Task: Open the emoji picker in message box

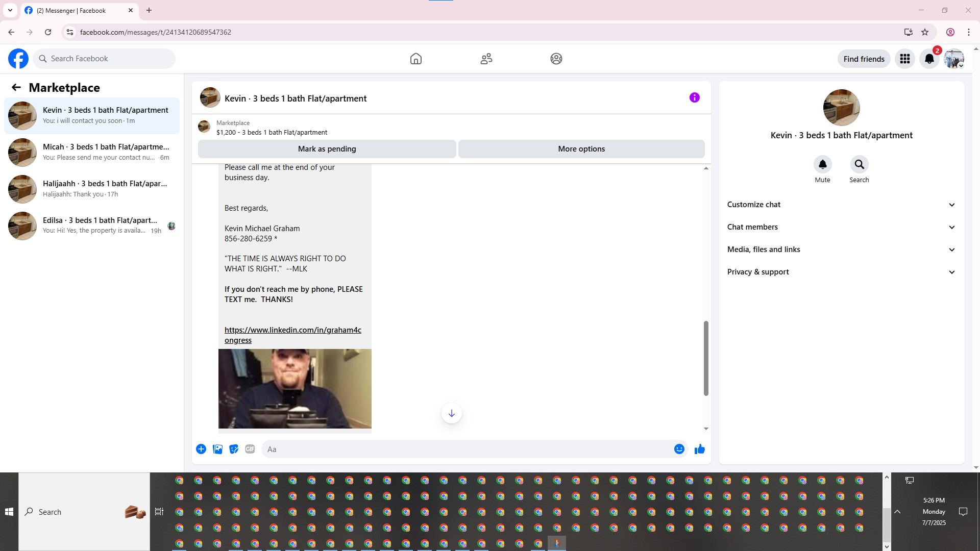Action: [x=679, y=449]
